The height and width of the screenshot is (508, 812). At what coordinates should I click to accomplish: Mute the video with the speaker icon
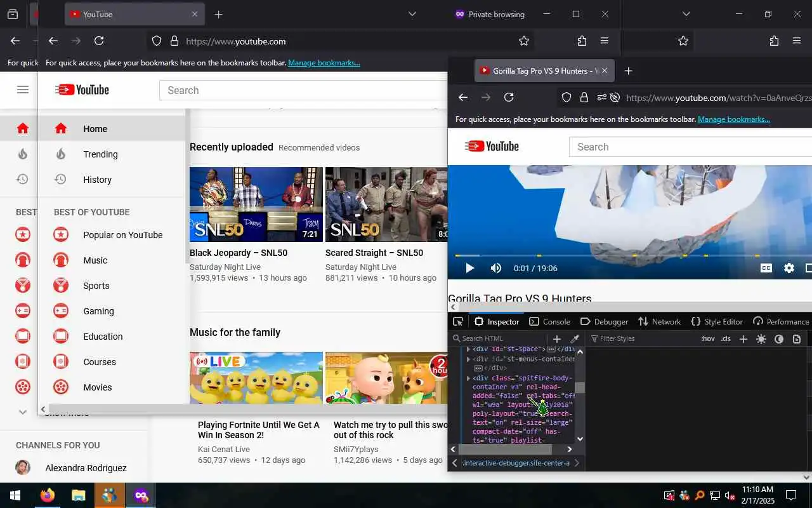click(496, 268)
